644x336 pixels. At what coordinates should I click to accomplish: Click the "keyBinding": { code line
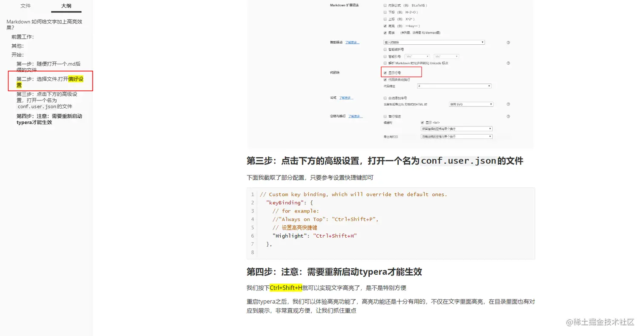(289, 203)
